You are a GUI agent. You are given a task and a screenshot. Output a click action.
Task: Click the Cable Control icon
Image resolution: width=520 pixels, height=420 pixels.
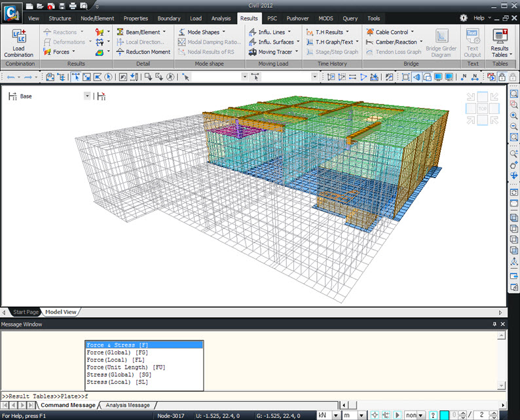point(371,31)
